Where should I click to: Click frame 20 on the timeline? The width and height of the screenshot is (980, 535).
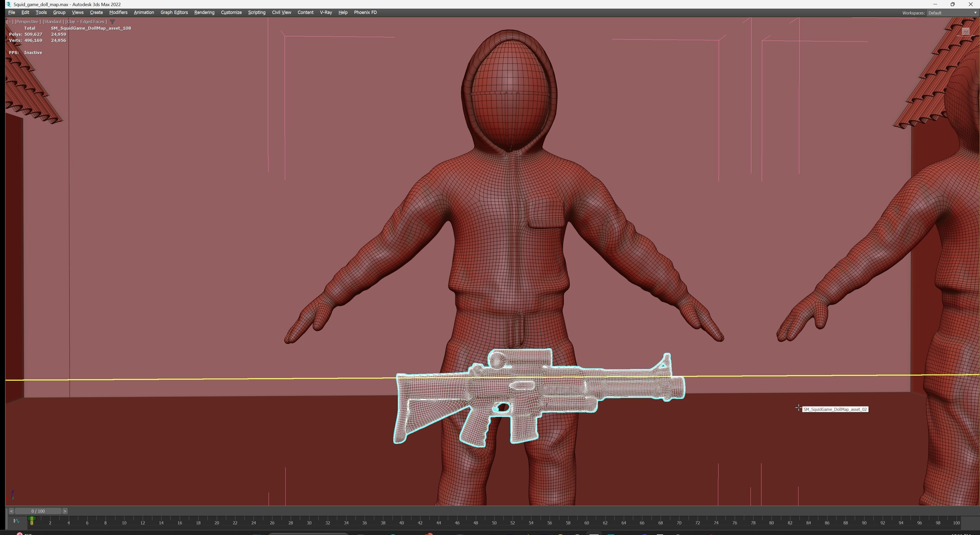click(x=217, y=523)
